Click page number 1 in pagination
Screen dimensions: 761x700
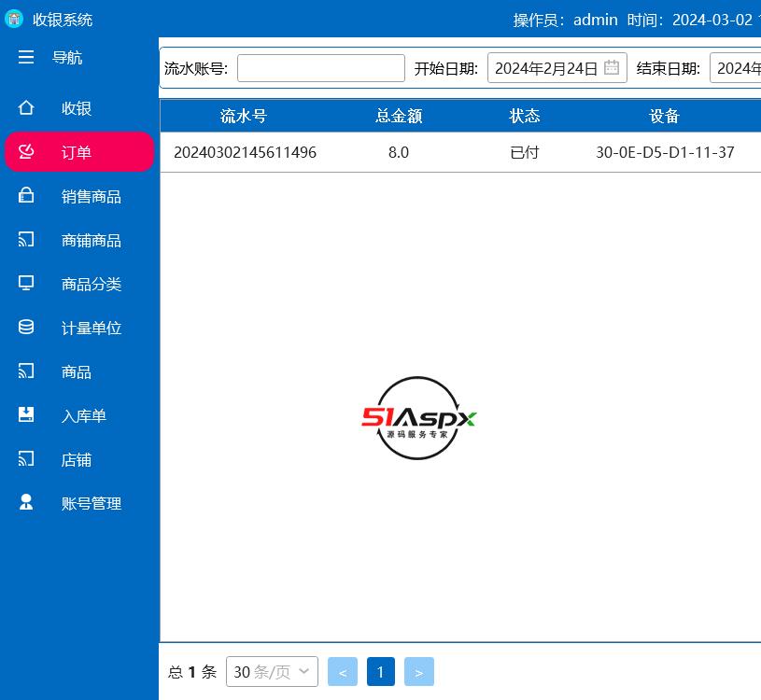[x=380, y=671]
